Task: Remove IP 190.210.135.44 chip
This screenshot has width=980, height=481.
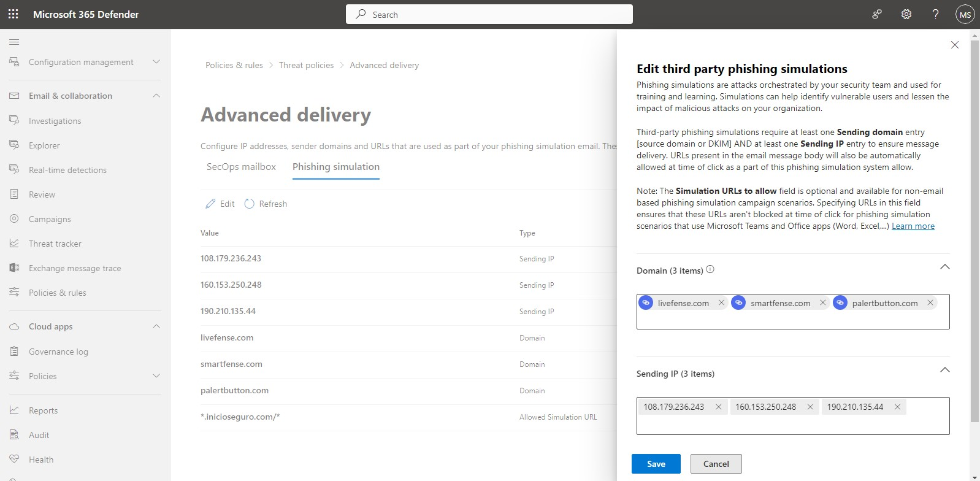Action: point(897,407)
